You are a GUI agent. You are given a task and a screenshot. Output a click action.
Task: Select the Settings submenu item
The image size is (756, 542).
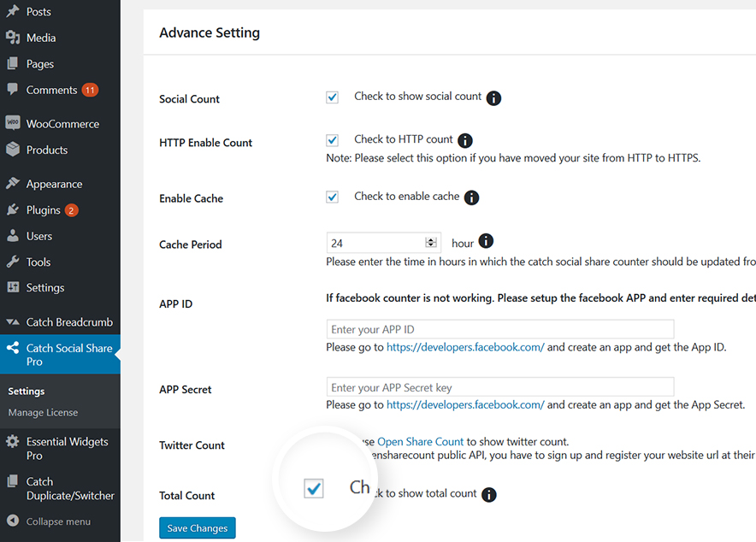pyautogui.click(x=27, y=392)
